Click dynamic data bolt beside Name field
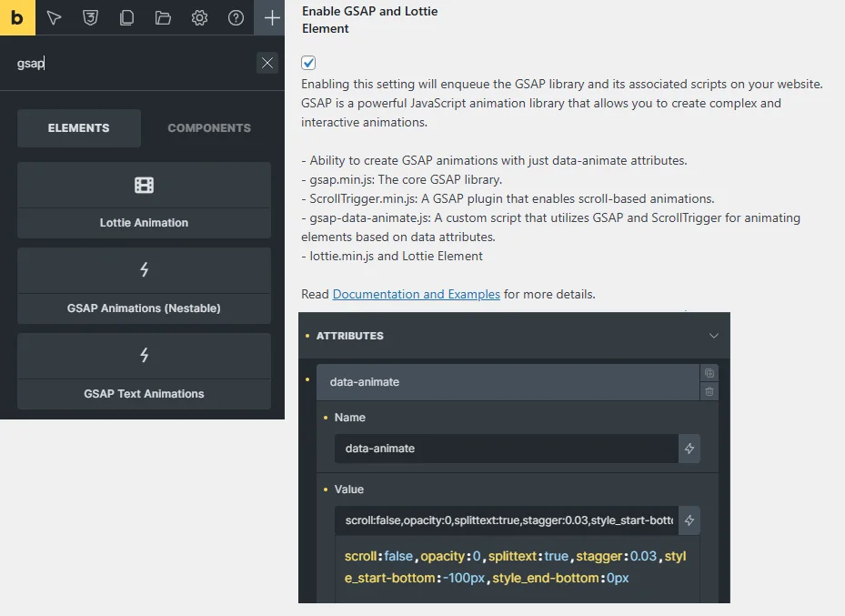Image resolution: width=845 pixels, height=616 pixels. (x=689, y=449)
